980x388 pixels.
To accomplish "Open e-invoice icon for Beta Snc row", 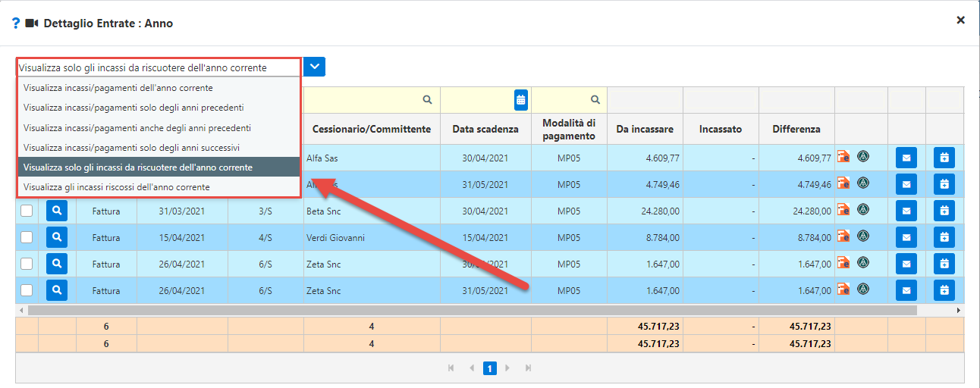I will [x=843, y=210].
